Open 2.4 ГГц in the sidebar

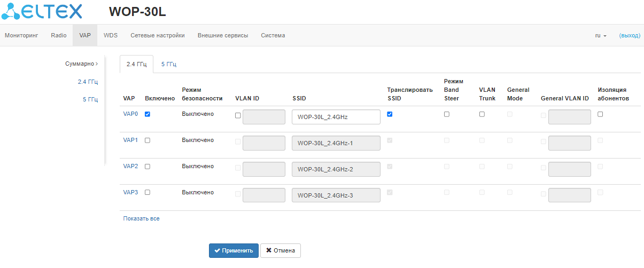(x=88, y=82)
